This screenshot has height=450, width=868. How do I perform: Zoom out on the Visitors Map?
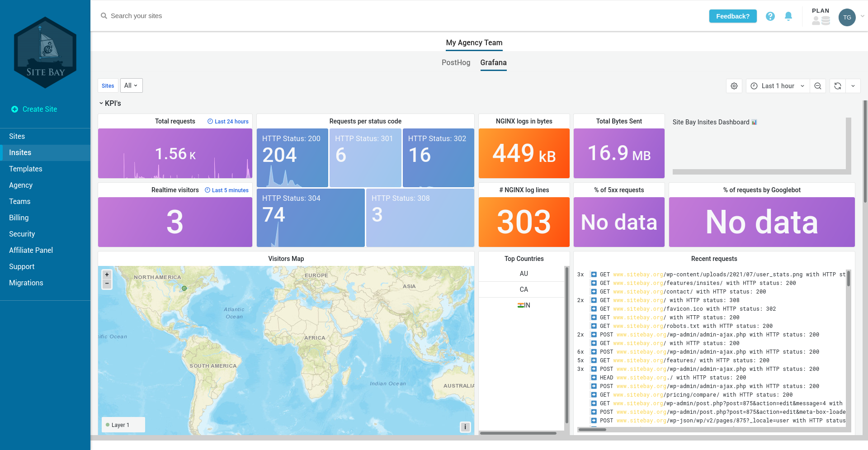coord(107,284)
